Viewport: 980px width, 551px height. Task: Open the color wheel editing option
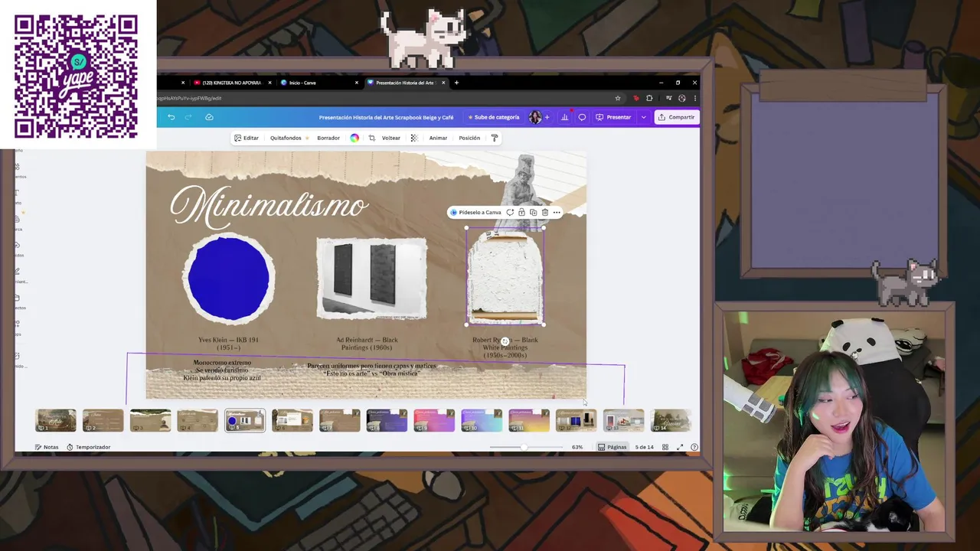pyautogui.click(x=354, y=138)
